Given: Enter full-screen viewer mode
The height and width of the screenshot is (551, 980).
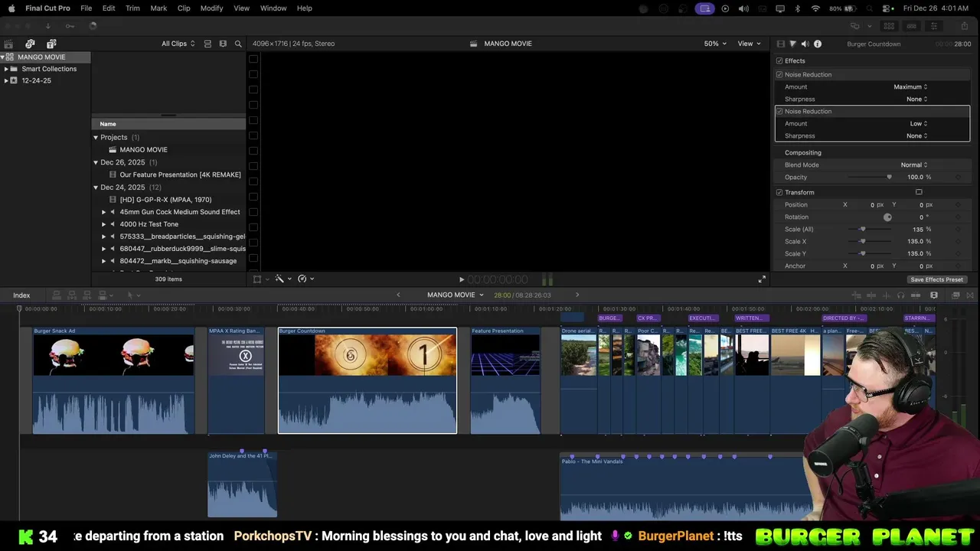Looking at the screenshot, I should [x=762, y=279].
